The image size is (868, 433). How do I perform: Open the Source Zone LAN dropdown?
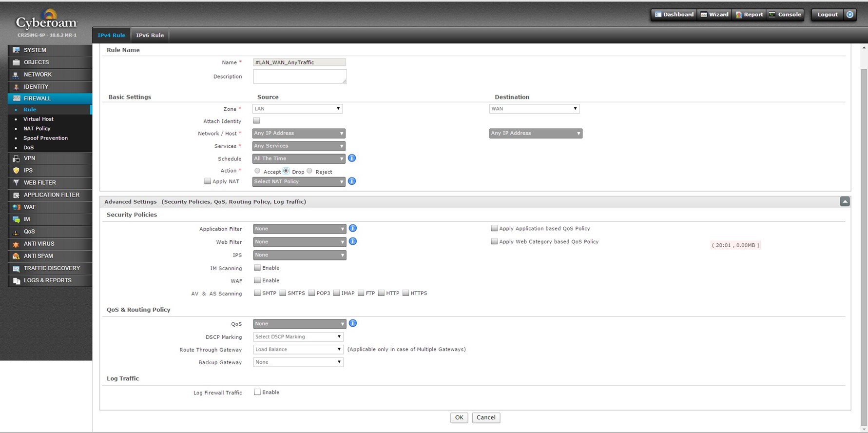(x=297, y=109)
